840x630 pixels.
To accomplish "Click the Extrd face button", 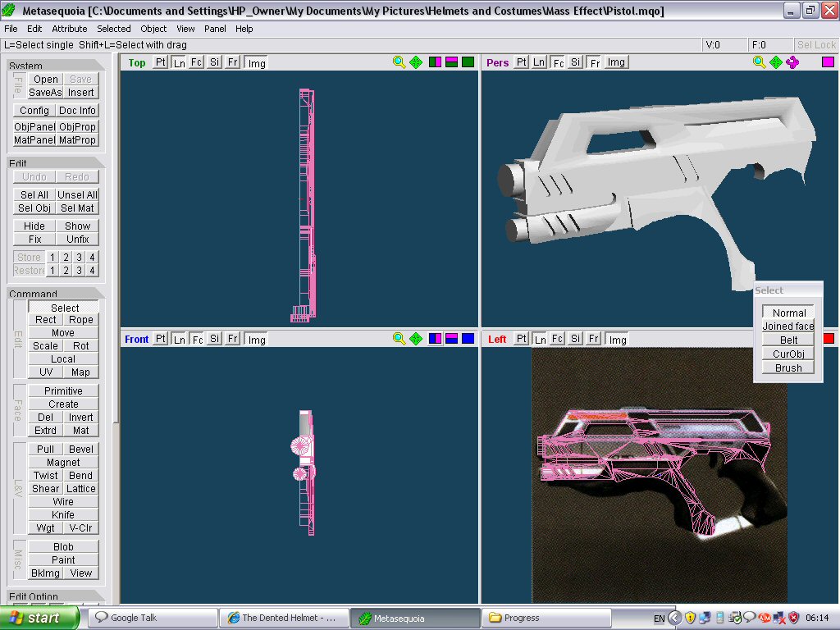I will tap(46, 430).
